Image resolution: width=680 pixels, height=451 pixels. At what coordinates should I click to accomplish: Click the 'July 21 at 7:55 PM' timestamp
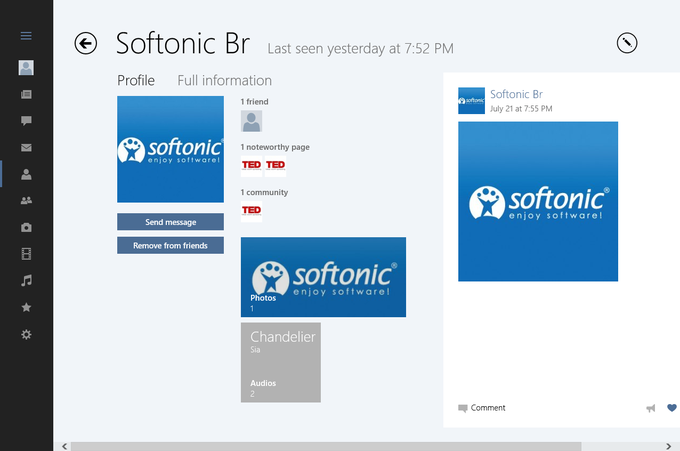[x=521, y=108]
